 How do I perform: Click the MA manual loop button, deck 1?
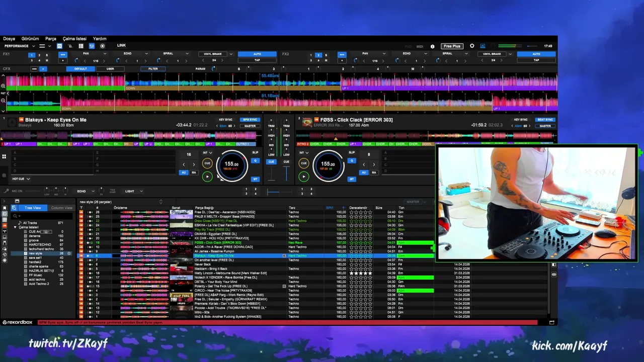[x=194, y=172]
